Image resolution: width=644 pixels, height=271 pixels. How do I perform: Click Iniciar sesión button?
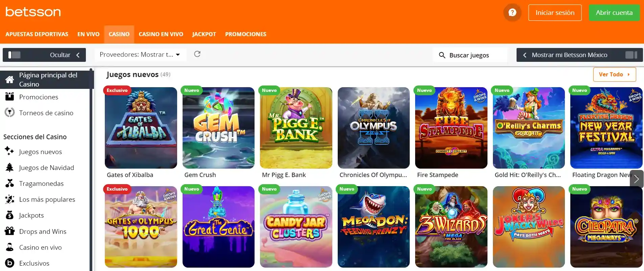coord(555,13)
